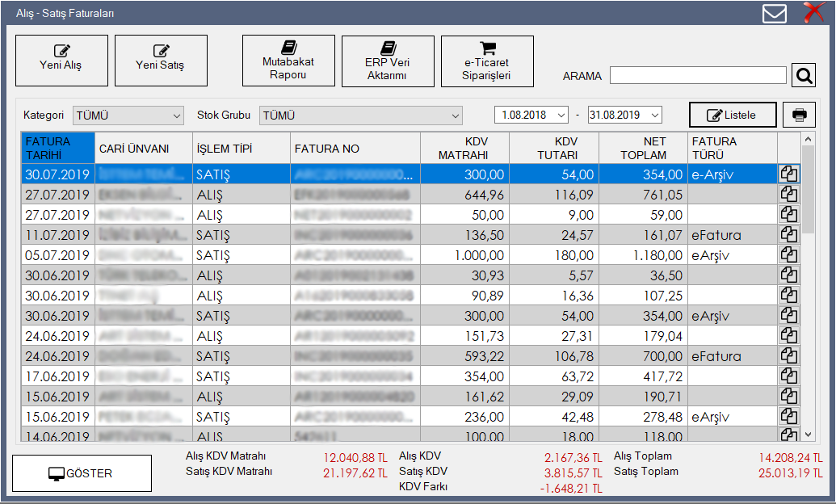The image size is (836, 504).
Task: Click Alış KDV Matrahı value 12.040,88 TL
Action: tap(355, 458)
